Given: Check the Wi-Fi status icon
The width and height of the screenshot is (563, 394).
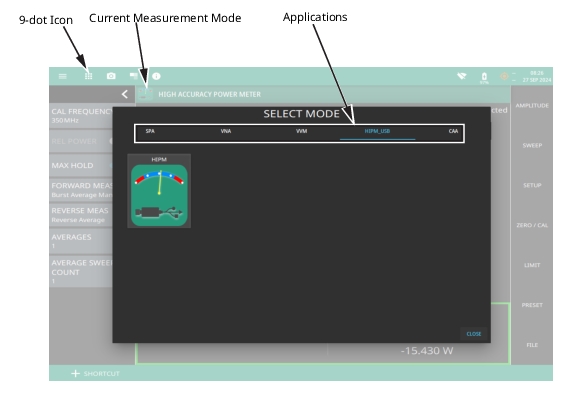Looking at the screenshot, I should click(x=462, y=76).
